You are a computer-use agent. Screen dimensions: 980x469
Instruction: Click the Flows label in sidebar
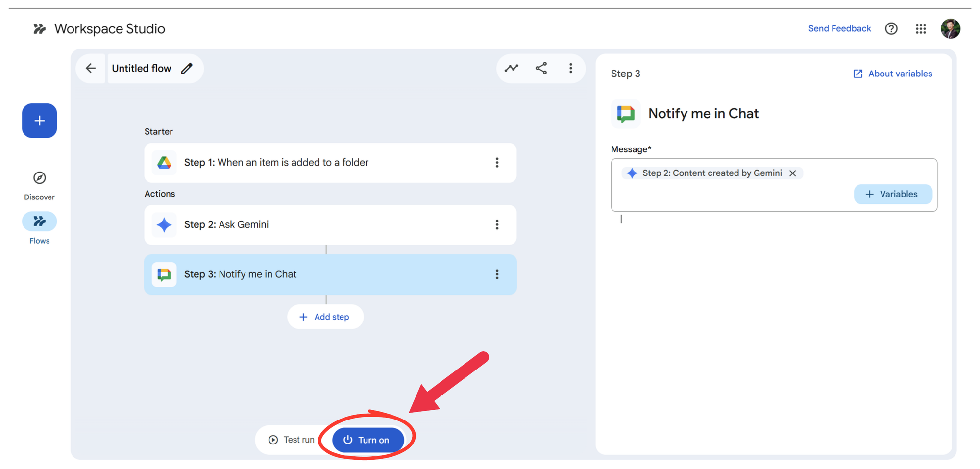(x=39, y=241)
